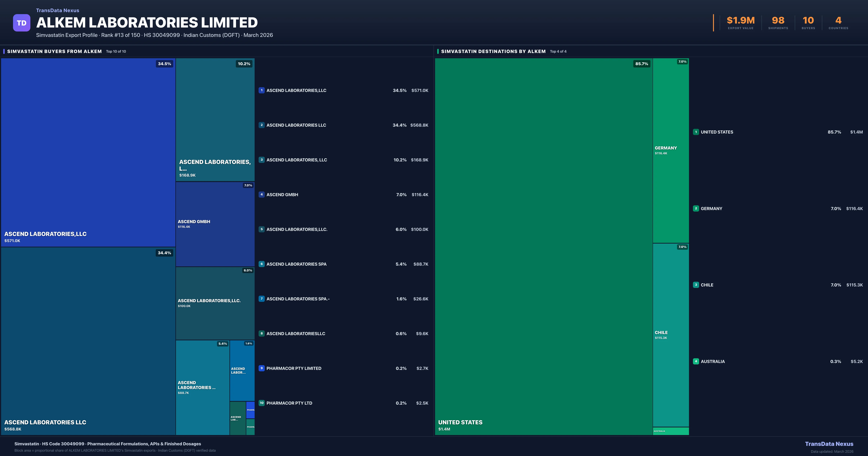Select the rank 1 badge beside ASCEND LABORATORIES,LLC

(x=262, y=90)
